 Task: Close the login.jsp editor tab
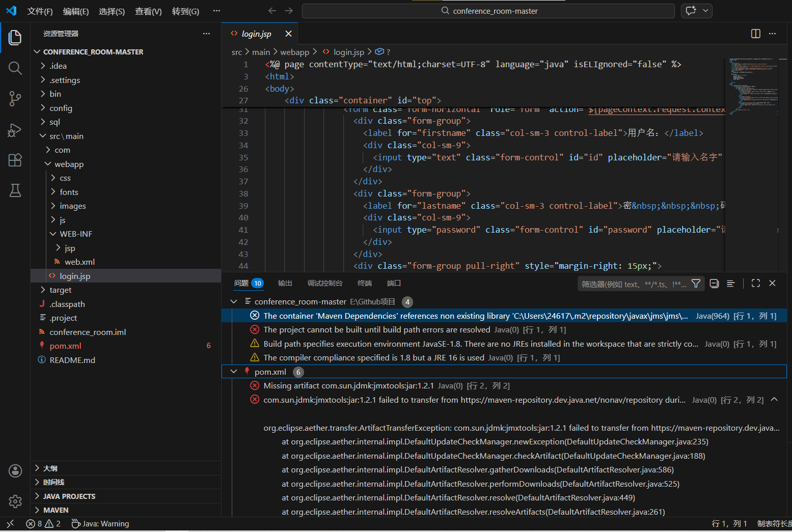(288, 34)
